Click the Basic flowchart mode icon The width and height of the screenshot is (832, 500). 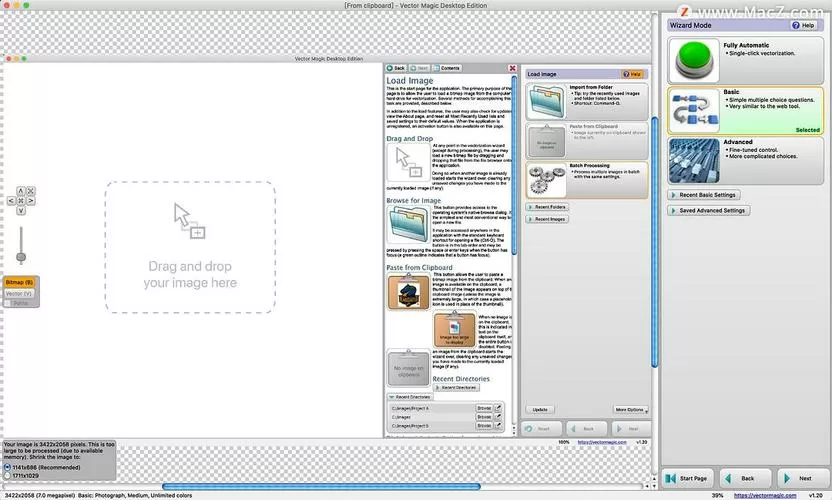(x=694, y=111)
